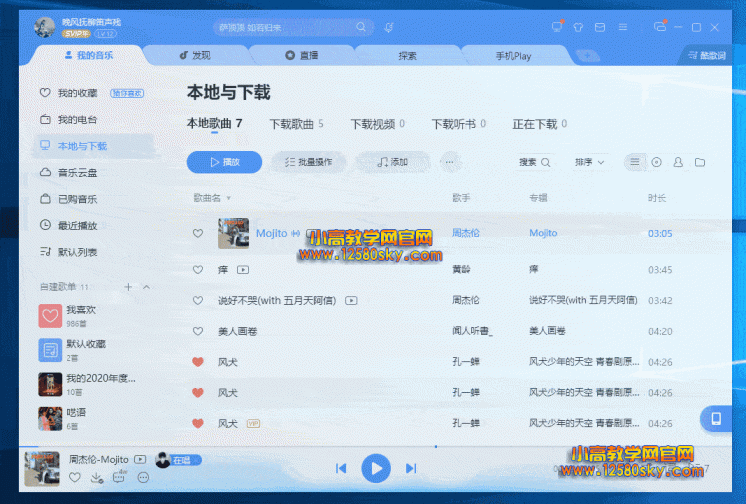Open the 排序 sort dropdown

pos(589,162)
